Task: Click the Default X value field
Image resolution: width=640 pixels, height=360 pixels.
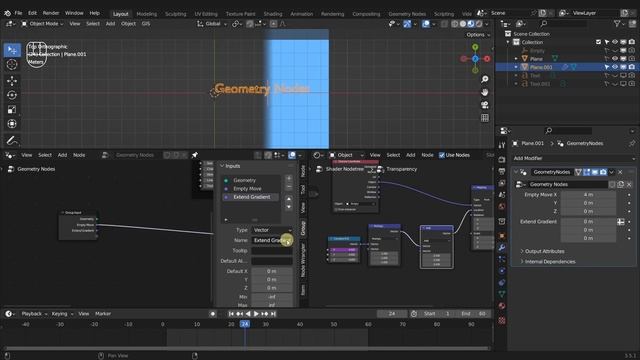Action: (x=272, y=271)
